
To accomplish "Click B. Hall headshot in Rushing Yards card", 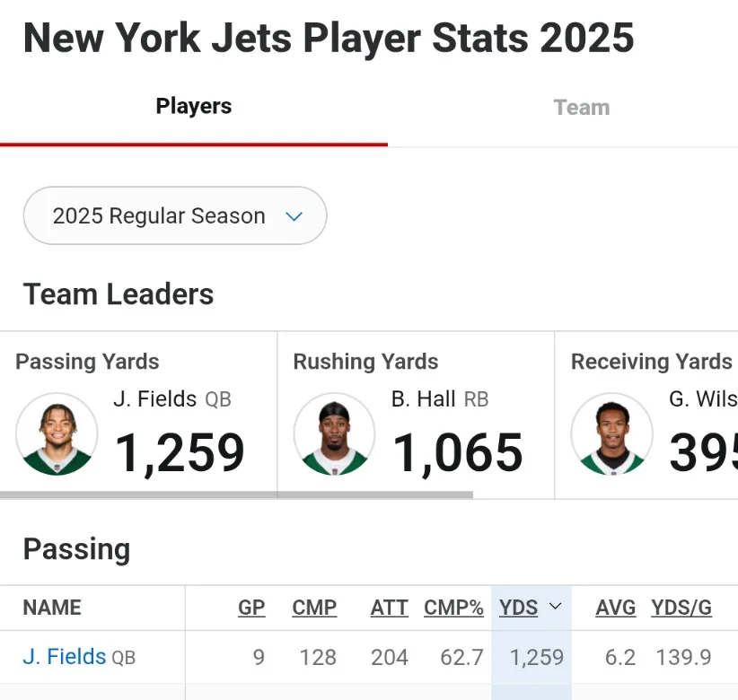I will (x=334, y=433).
